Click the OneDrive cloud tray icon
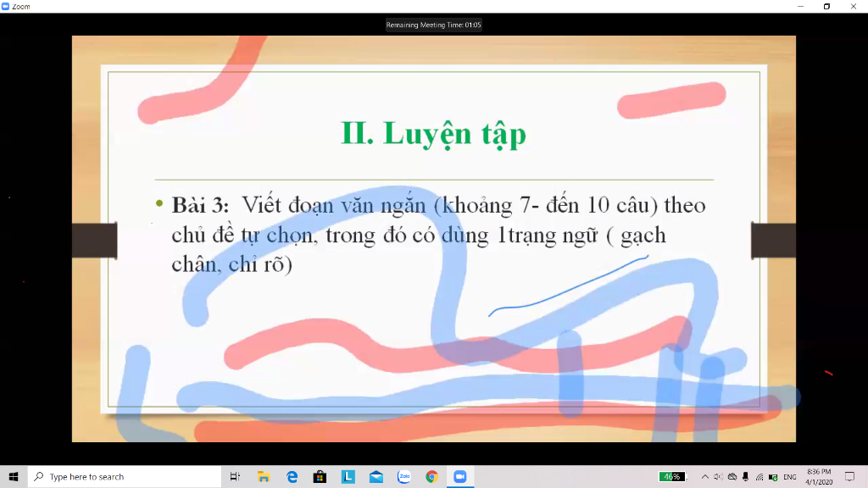This screenshot has height=488, width=868. [732, 476]
